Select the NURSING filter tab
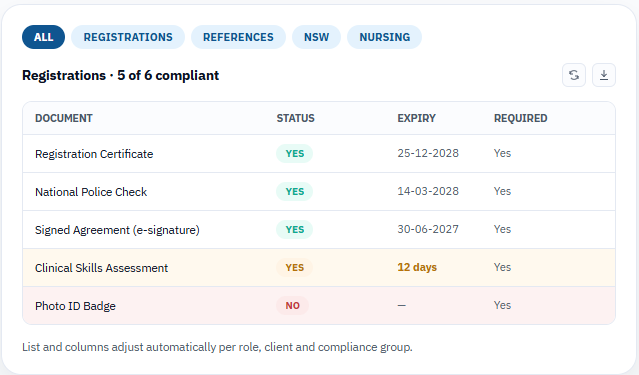This screenshot has height=375, width=639. click(x=384, y=37)
